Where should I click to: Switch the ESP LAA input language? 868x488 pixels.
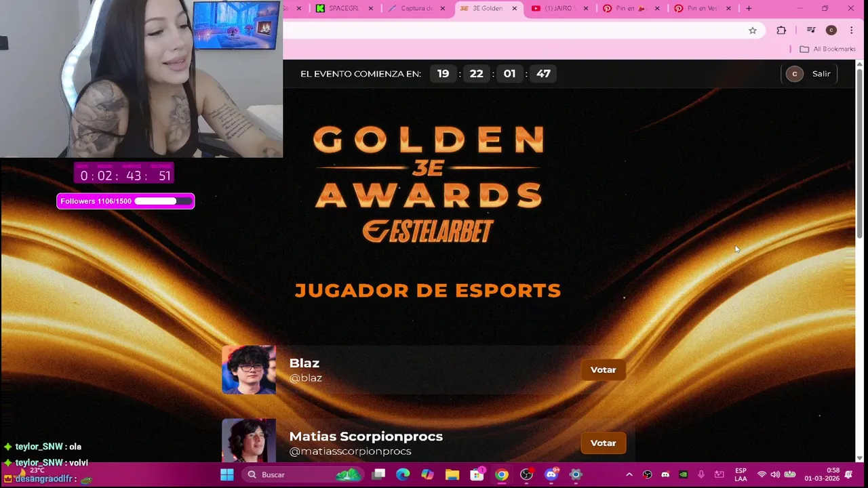741,474
